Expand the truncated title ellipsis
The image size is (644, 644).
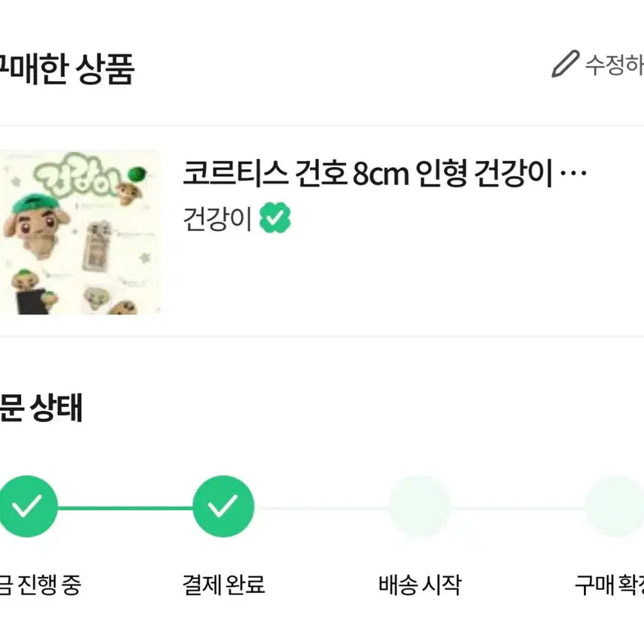(x=573, y=173)
